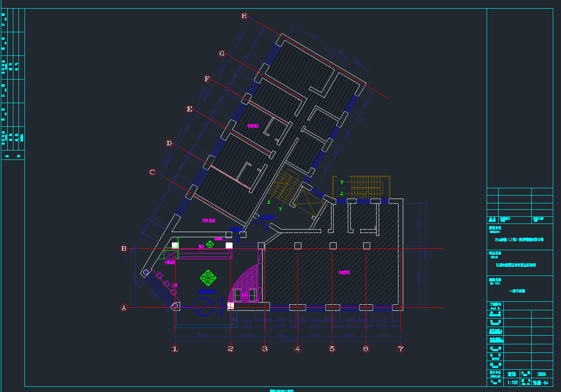561x392 pixels.
Task: Select the grid axis bubble labeled A
Action: pos(124,308)
